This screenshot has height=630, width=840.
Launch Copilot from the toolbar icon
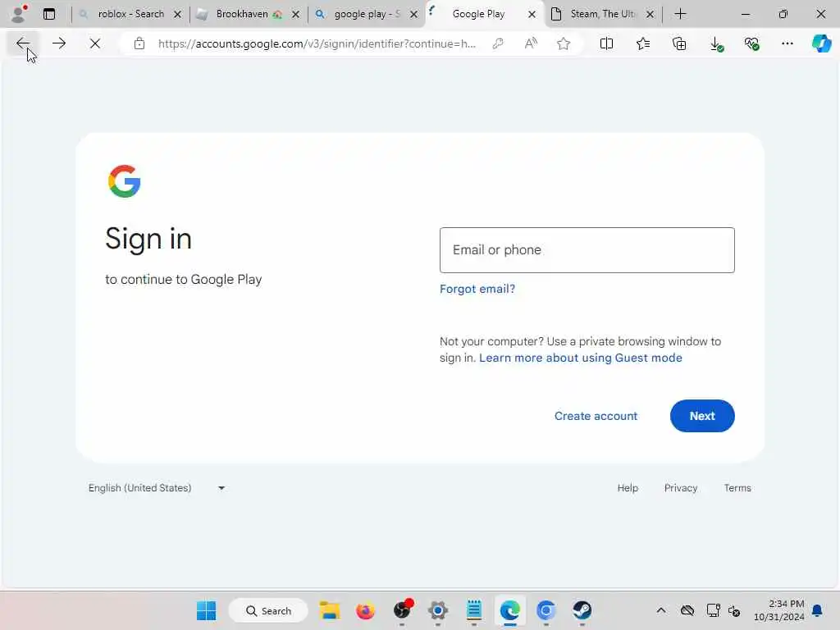821,43
